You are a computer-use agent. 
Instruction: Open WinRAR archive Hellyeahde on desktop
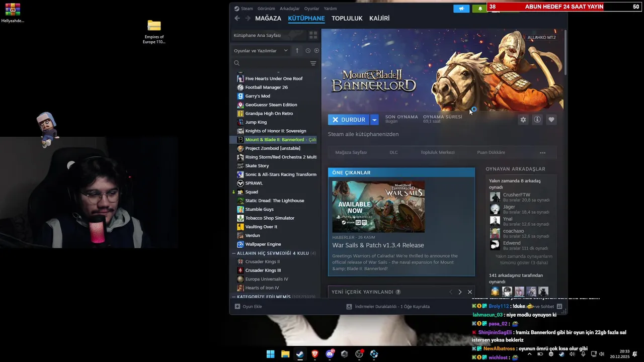[13, 14]
